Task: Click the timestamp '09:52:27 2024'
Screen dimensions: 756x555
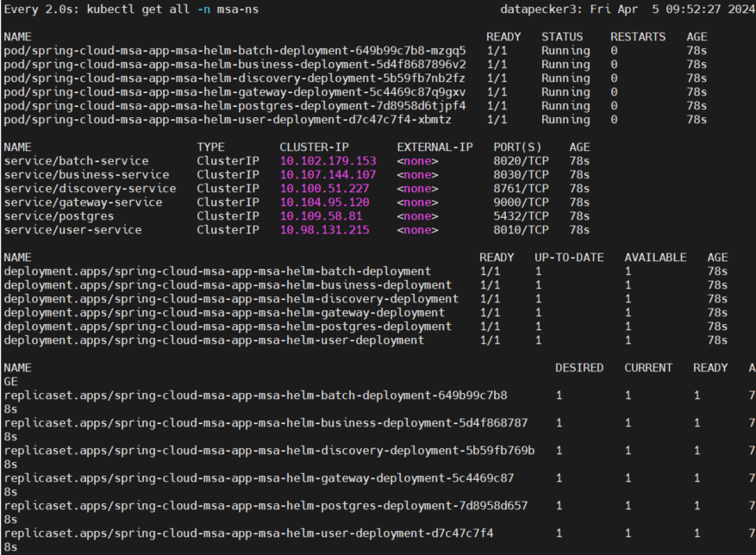Action: [710, 9]
